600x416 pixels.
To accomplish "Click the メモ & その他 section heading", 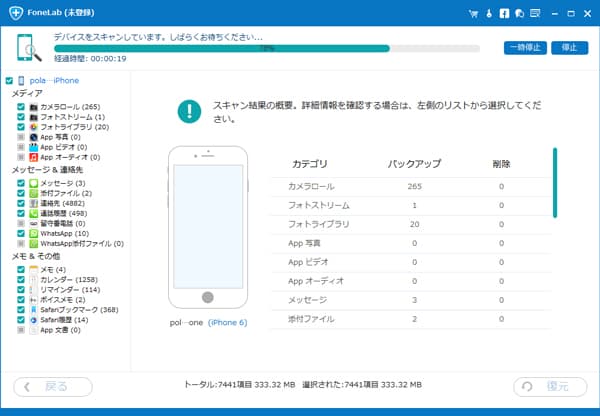I will click(x=36, y=256).
